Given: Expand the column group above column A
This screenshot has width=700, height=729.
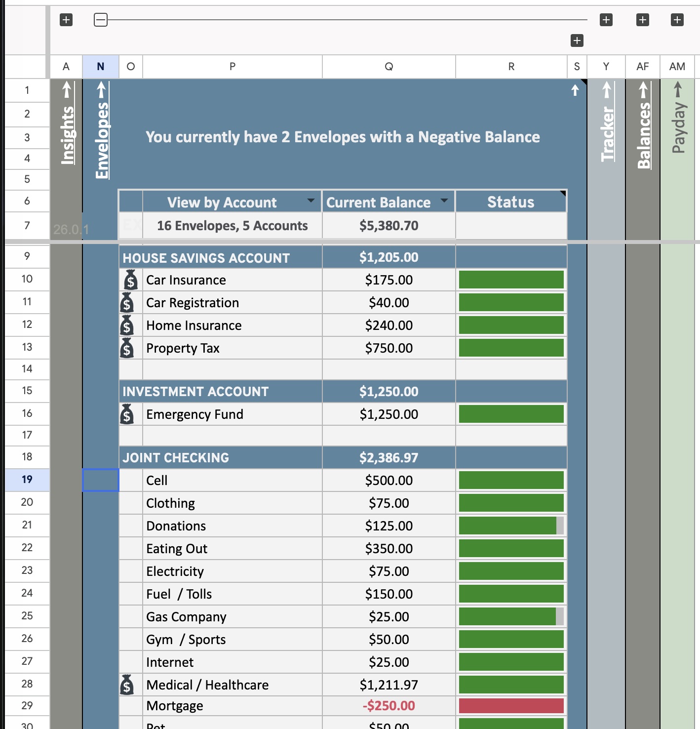Looking at the screenshot, I should point(66,20).
